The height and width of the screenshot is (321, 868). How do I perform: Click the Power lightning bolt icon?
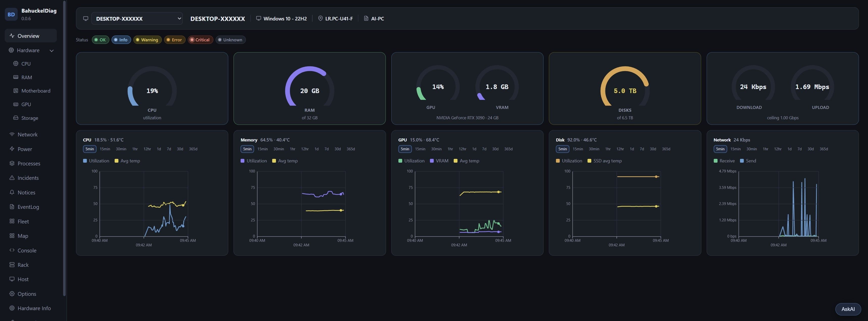pyautogui.click(x=12, y=149)
